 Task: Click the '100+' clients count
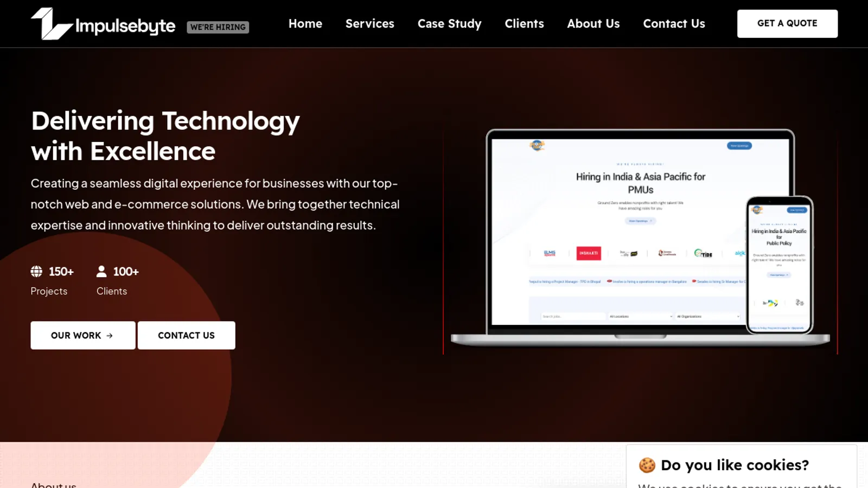(x=126, y=271)
